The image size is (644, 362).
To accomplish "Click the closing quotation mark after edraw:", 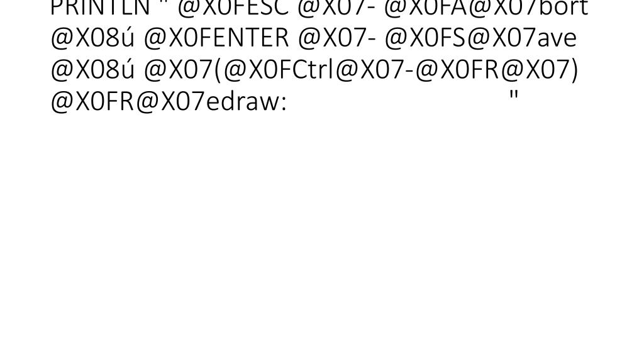I will (513, 96).
